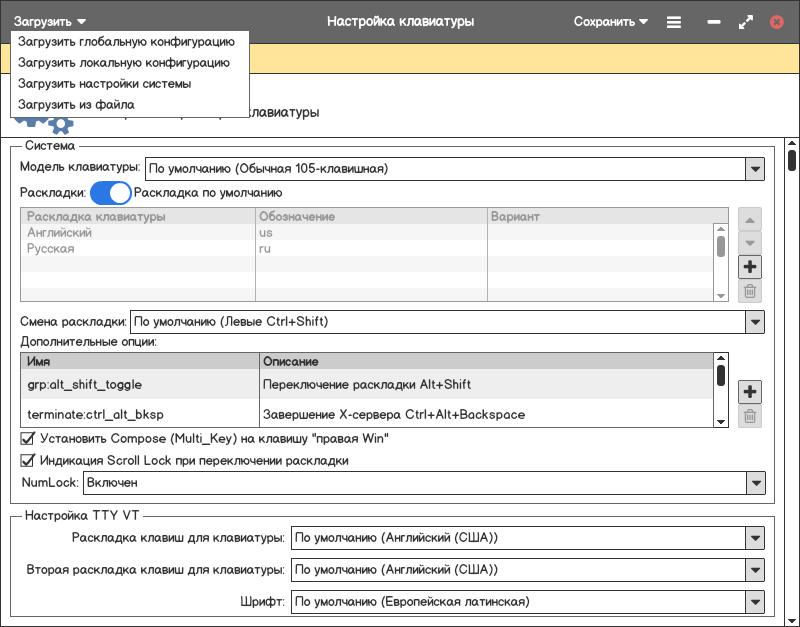The height and width of the screenshot is (627, 800).
Task: Delete selected keyboard layout with trash icon
Action: pos(750,292)
